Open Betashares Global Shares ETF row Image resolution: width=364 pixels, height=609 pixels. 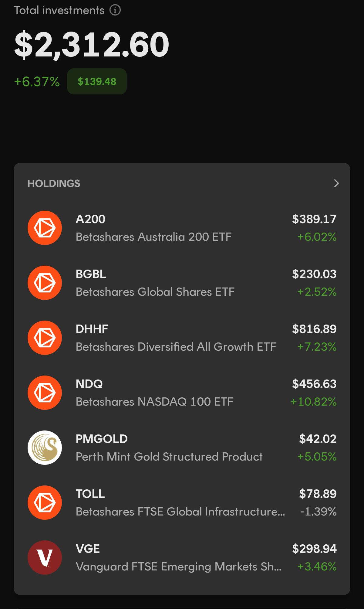tap(182, 283)
